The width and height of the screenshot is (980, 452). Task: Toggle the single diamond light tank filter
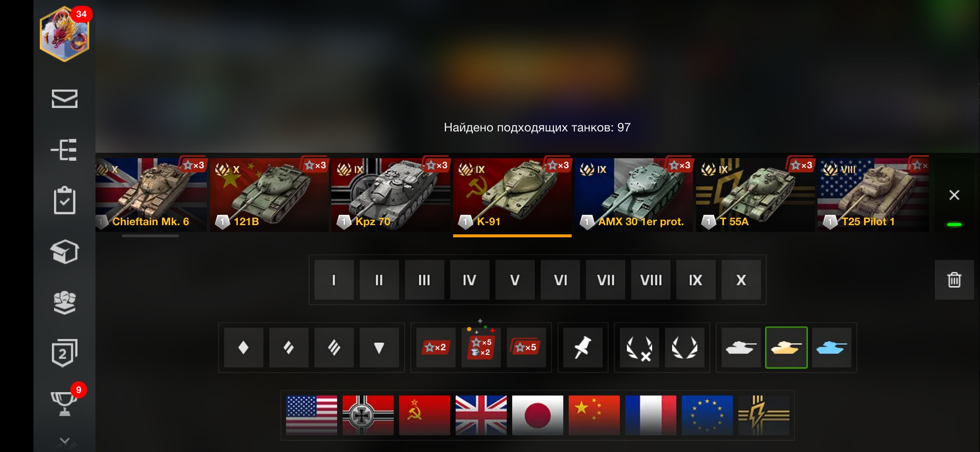tap(243, 347)
